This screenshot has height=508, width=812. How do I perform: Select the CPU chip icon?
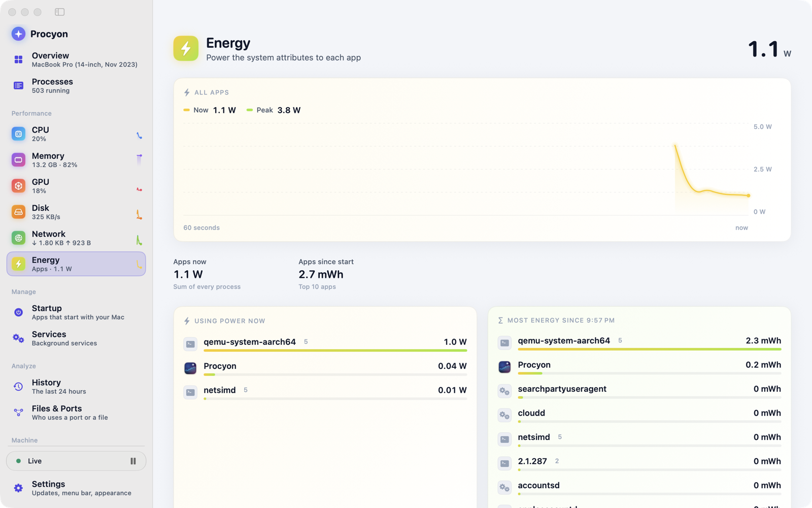[18, 134]
